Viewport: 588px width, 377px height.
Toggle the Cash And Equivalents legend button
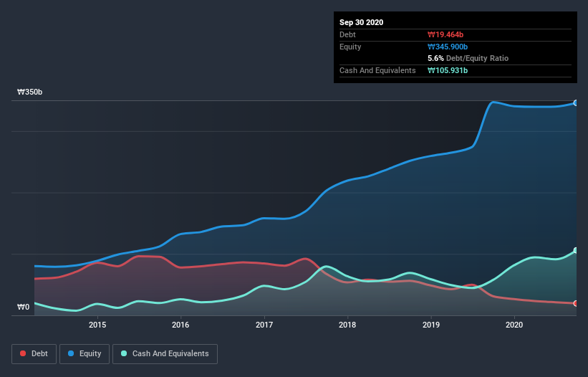(x=165, y=354)
